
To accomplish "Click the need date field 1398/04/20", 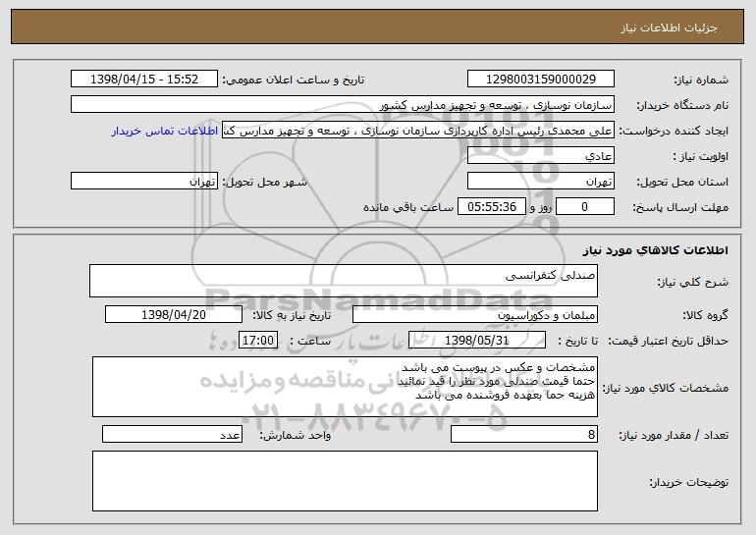I will [x=174, y=315].
